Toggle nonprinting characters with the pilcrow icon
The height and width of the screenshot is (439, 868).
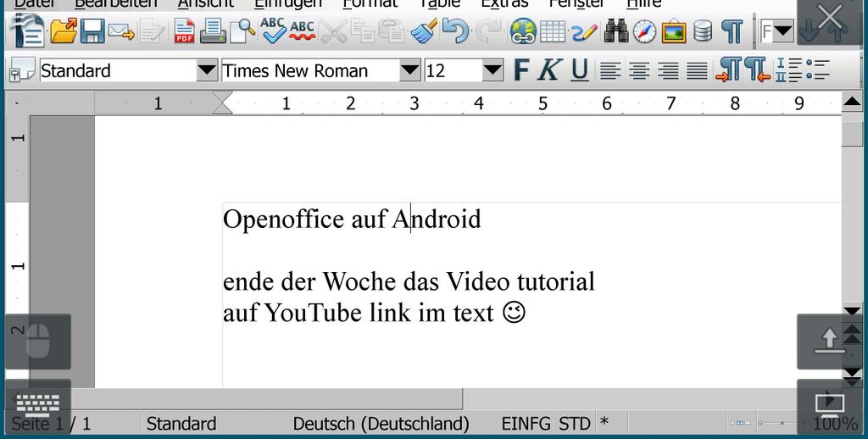732,31
